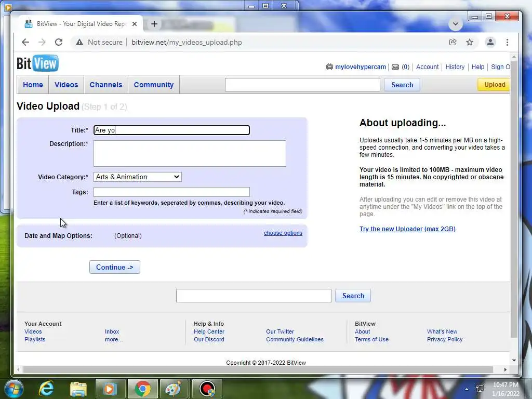Click the address bar URL
This screenshot has height=399, width=532.
click(x=187, y=42)
